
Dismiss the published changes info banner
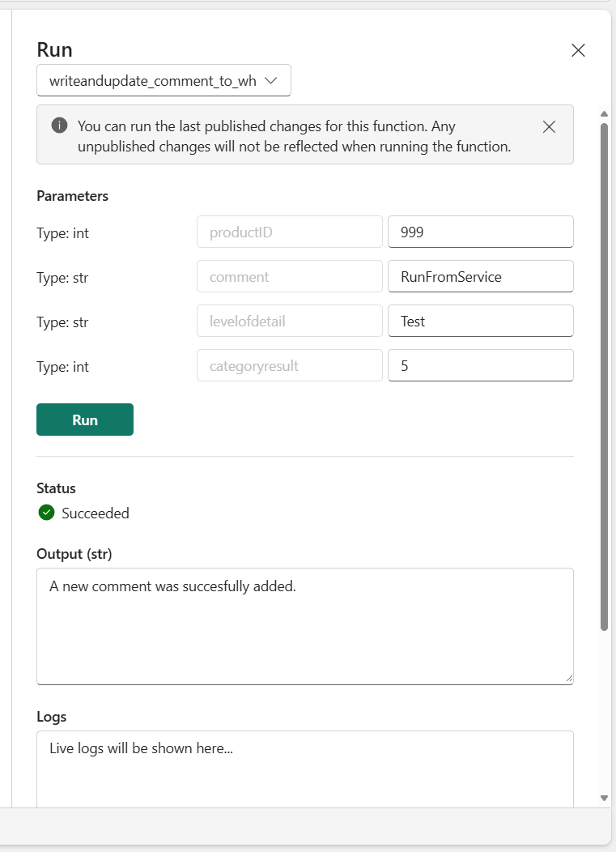pos(549,127)
